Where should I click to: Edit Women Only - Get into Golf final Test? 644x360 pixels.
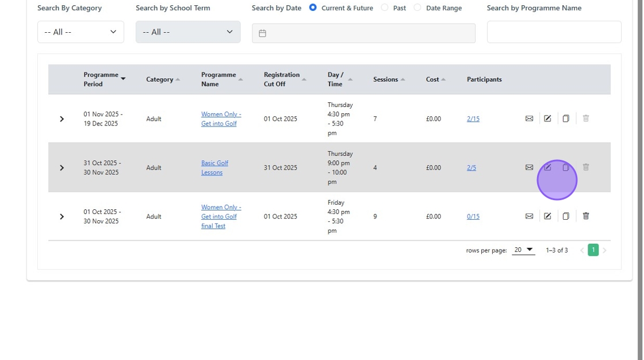(x=547, y=216)
